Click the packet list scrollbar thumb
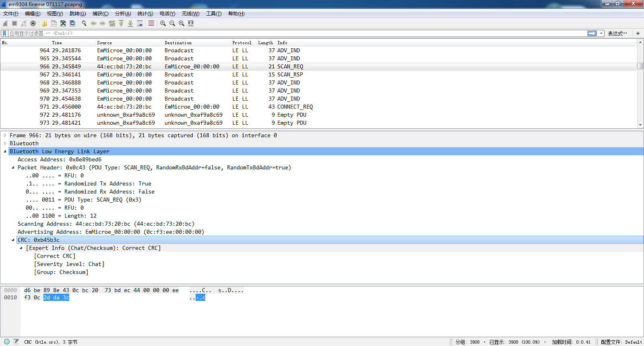 click(x=640, y=66)
